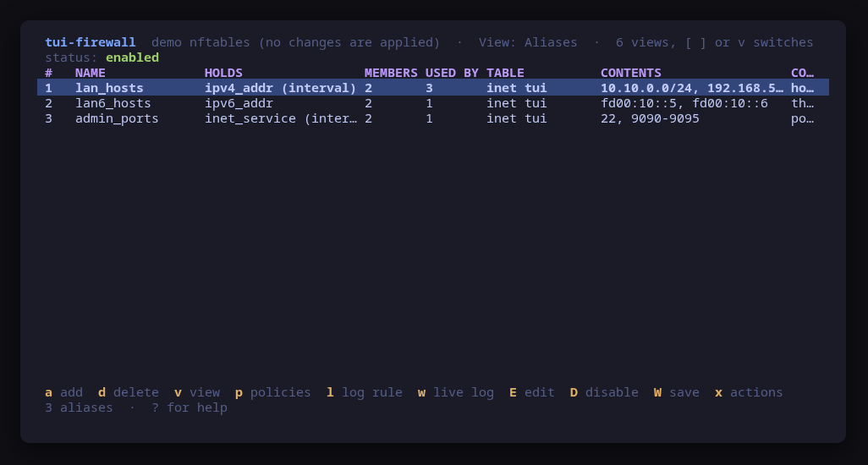Click used-by value '3' for lan_hosts
868x465 pixels.
click(429, 88)
